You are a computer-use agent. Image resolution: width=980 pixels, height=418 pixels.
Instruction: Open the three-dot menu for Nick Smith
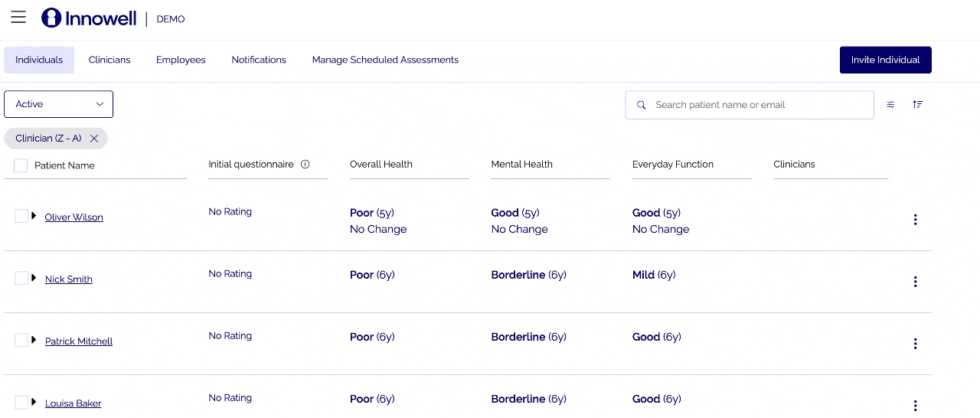point(915,282)
